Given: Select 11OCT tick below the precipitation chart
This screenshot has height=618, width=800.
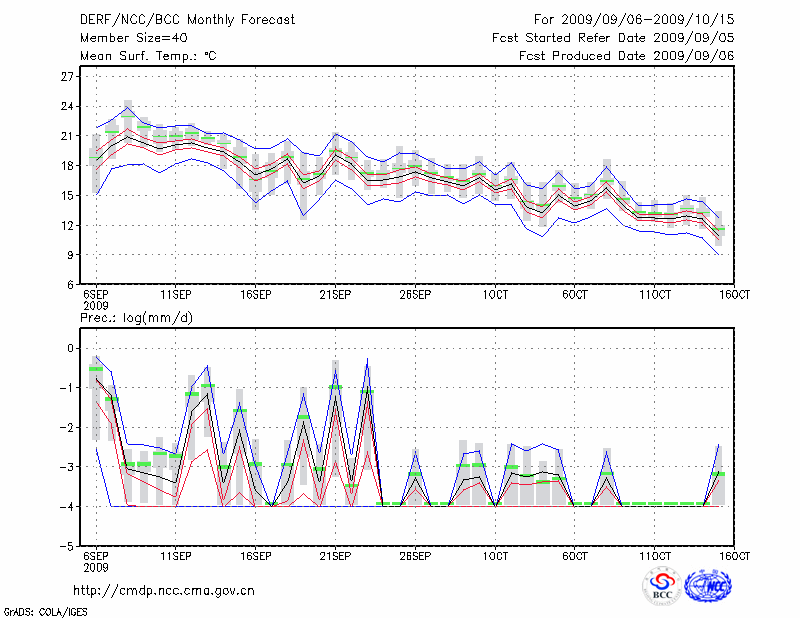Looking at the screenshot, I should (x=654, y=556).
